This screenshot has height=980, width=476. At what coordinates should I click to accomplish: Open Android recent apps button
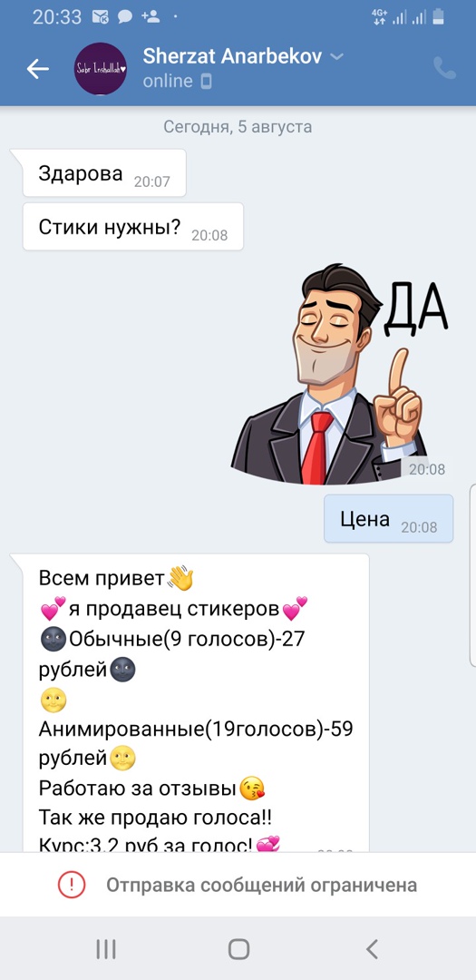click(106, 949)
